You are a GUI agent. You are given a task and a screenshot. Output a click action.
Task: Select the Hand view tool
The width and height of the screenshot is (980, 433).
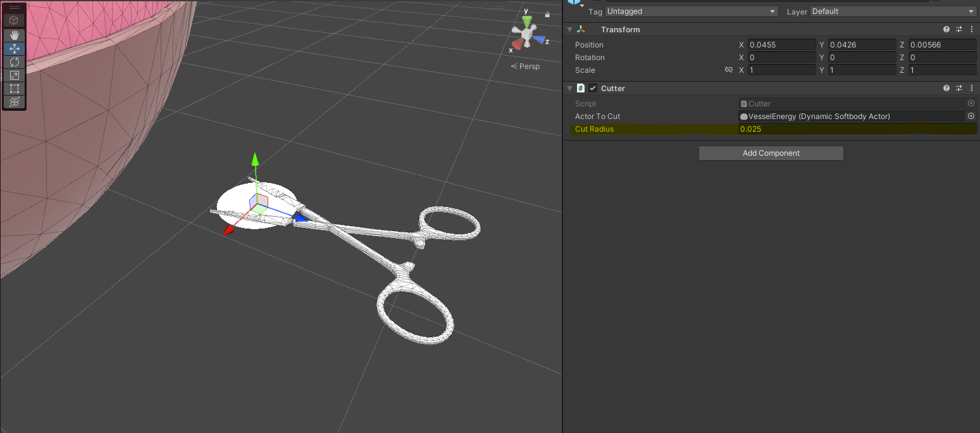click(x=14, y=35)
